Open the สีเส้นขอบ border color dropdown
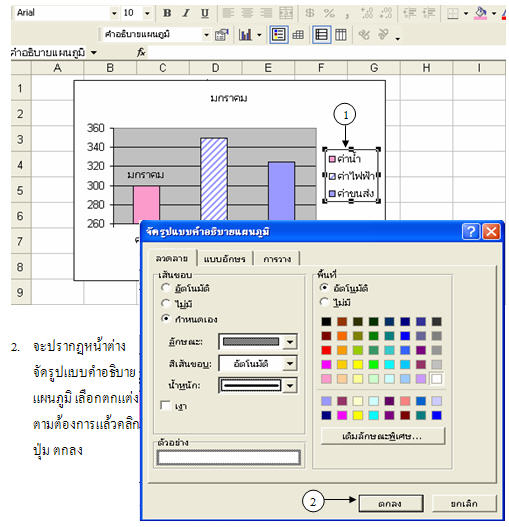 pos(290,364)
